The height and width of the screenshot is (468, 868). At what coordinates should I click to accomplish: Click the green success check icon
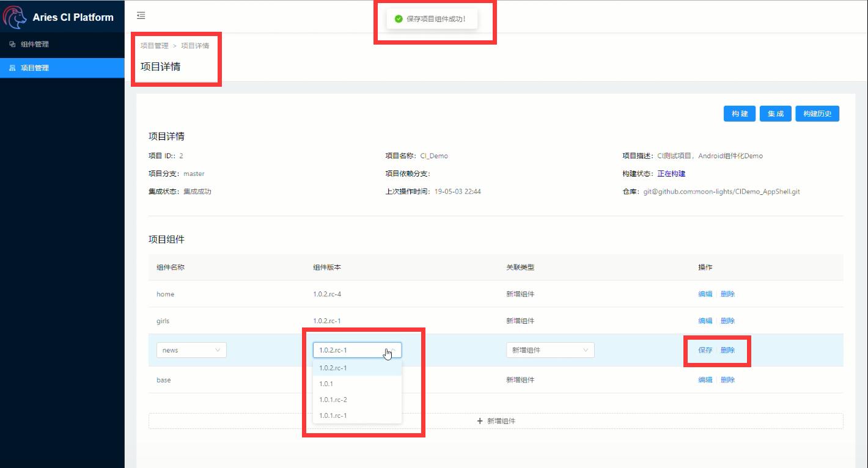399,19
